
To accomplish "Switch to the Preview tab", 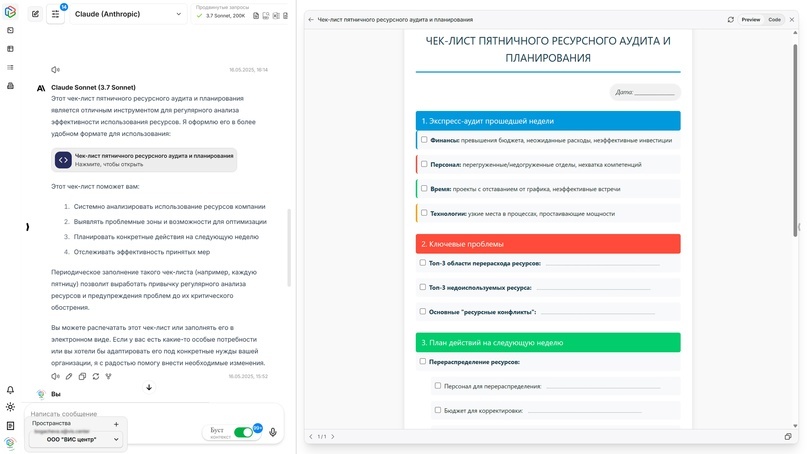I will [x=750, y=20].
